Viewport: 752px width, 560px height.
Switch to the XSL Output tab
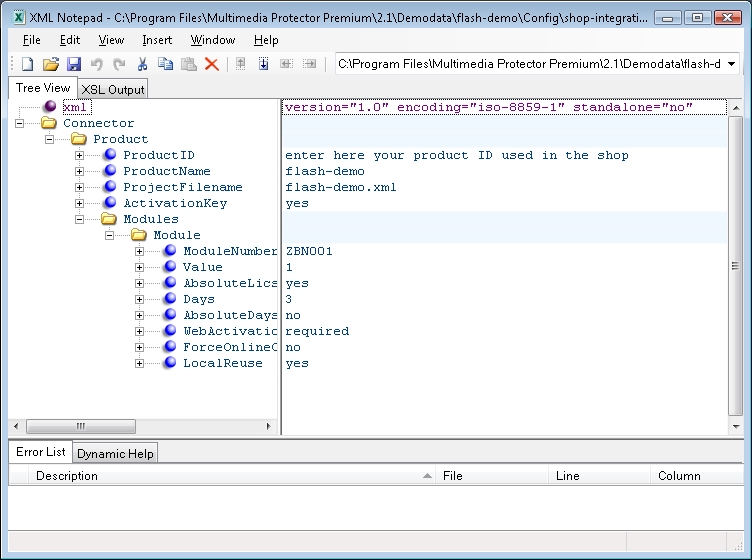113,89
